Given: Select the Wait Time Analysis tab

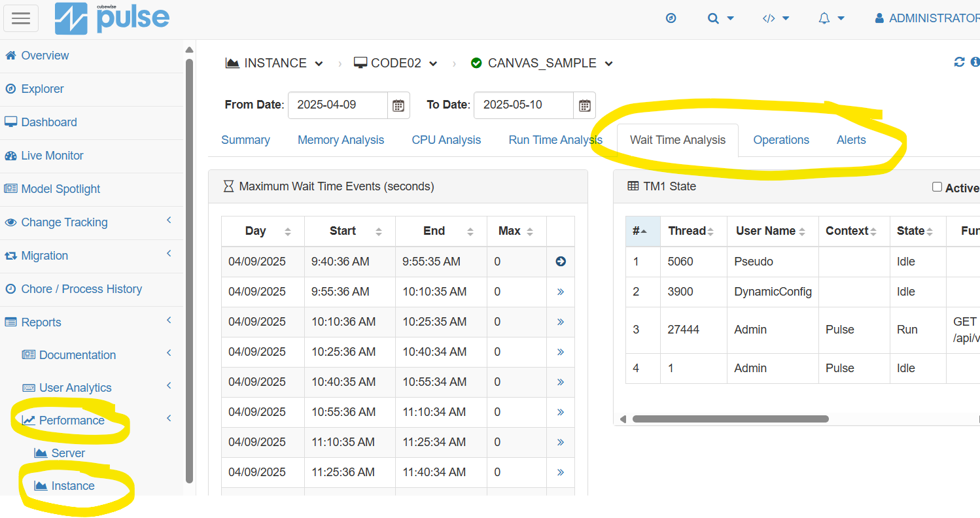Looking at the screenshot, I should (678, 140).
